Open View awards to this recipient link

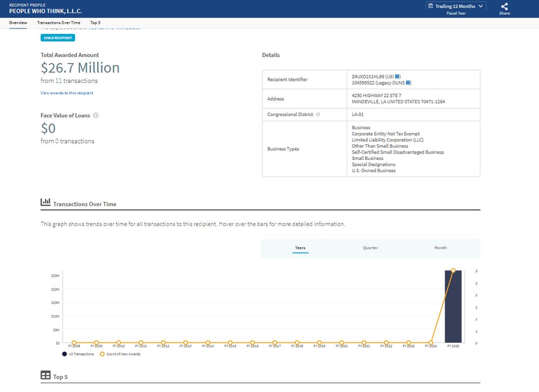point(67,93)
